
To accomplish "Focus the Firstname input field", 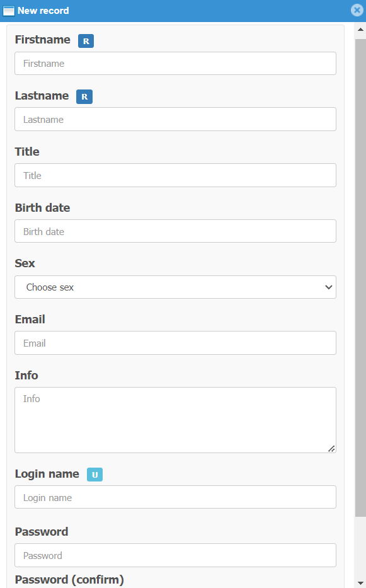I will tap(176, 64).
